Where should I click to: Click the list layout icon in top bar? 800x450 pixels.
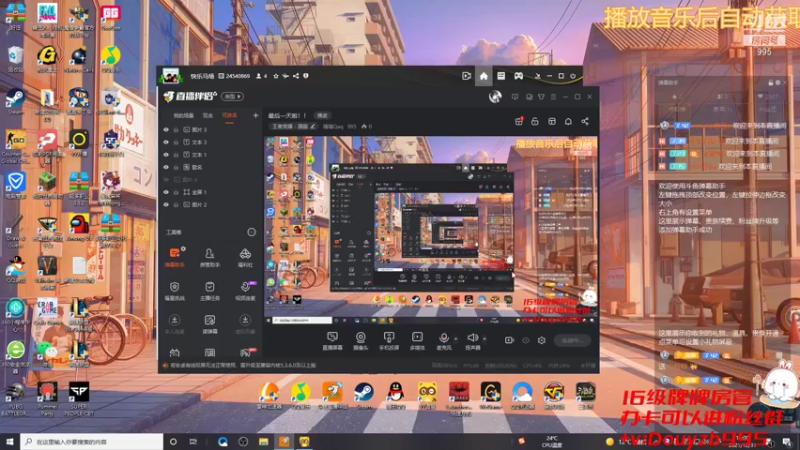[501, 76]
